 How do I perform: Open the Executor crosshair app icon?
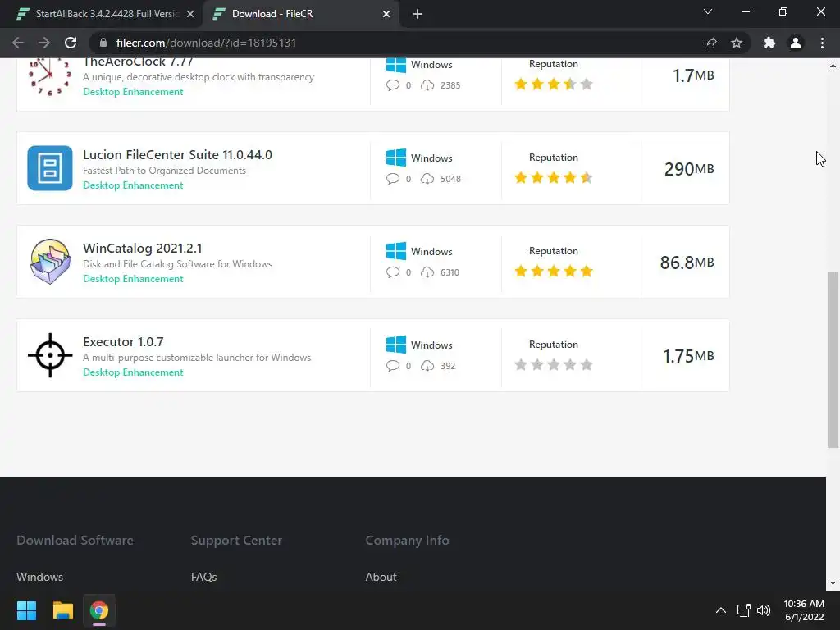50,355
